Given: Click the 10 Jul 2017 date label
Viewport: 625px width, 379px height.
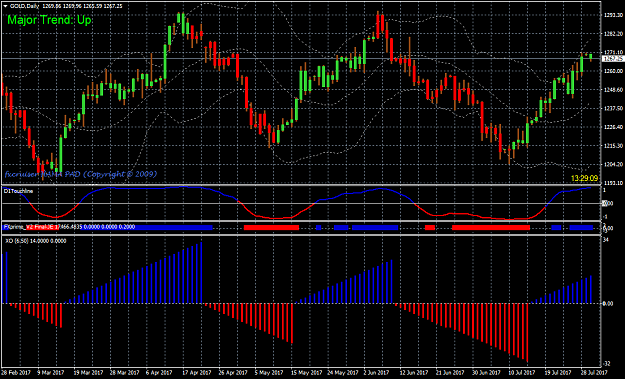Looking at the screenshot, I should pyautogui.click(x=521, y=373).
